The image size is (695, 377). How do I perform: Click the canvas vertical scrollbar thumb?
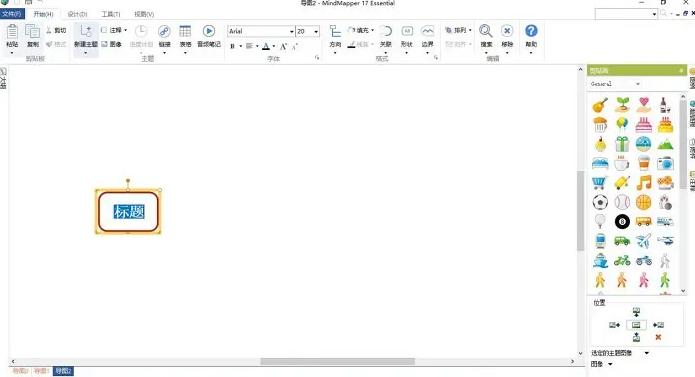[580, 211]
